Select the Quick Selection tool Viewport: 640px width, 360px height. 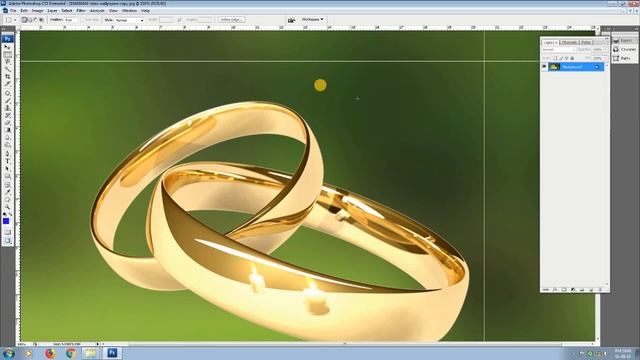point(7,69)
